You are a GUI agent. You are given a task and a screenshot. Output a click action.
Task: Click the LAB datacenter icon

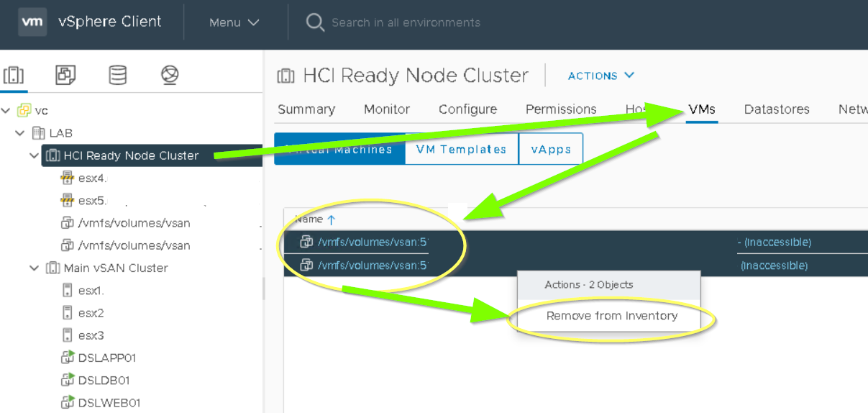[39, 133]
